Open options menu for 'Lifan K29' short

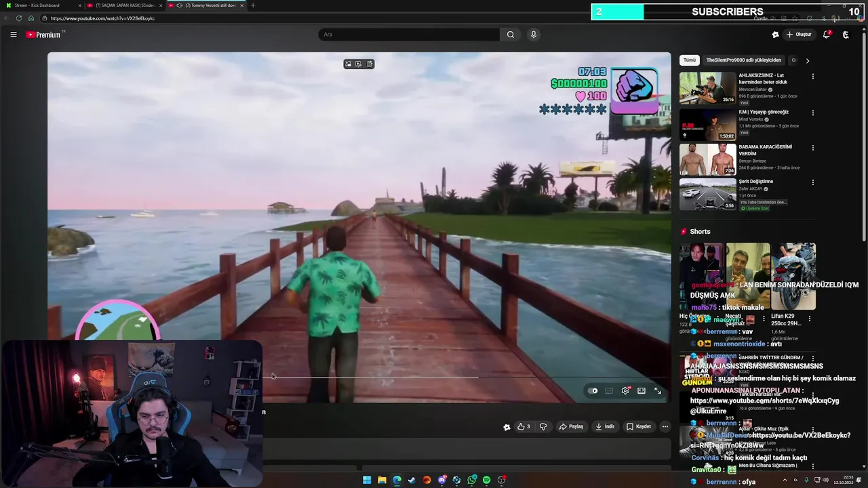click(809, 318)
